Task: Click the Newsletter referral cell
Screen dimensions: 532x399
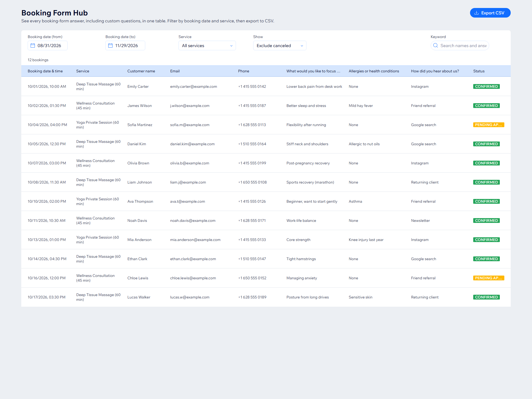Action: click(421, 221)
